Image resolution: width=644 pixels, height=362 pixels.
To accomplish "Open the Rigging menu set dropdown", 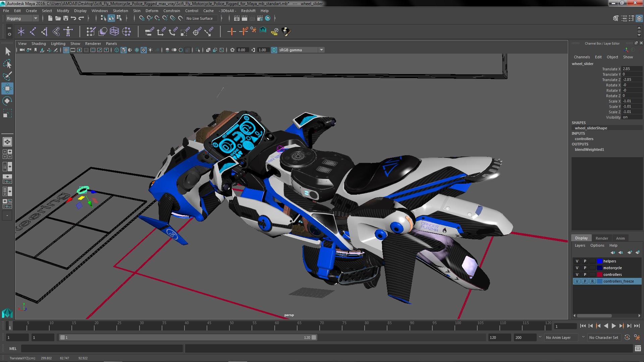I will (x=35, y=18).
